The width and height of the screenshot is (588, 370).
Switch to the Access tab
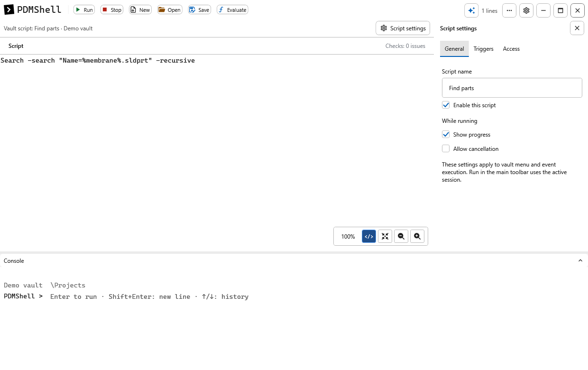[511, 49]
